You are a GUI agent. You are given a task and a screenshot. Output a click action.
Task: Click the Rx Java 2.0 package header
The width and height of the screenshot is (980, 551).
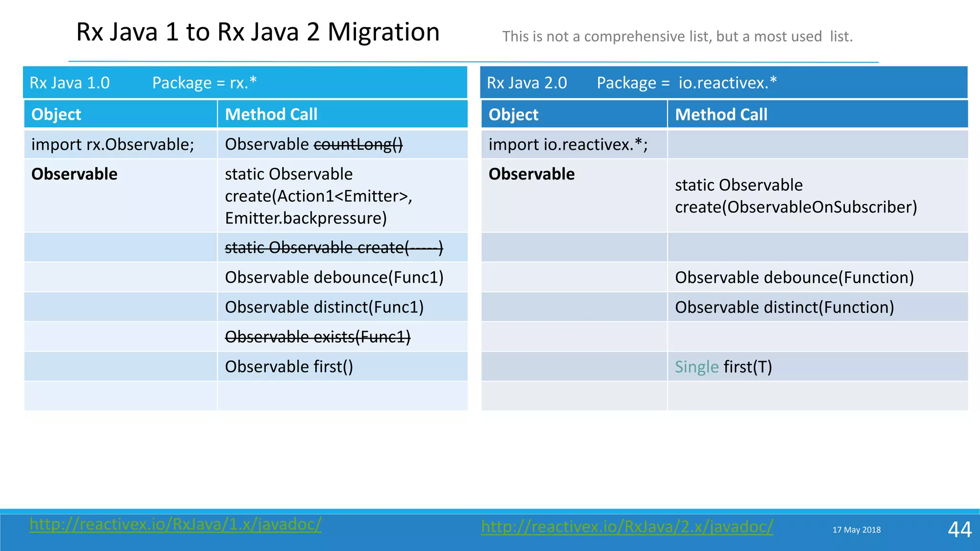[724, 83]
